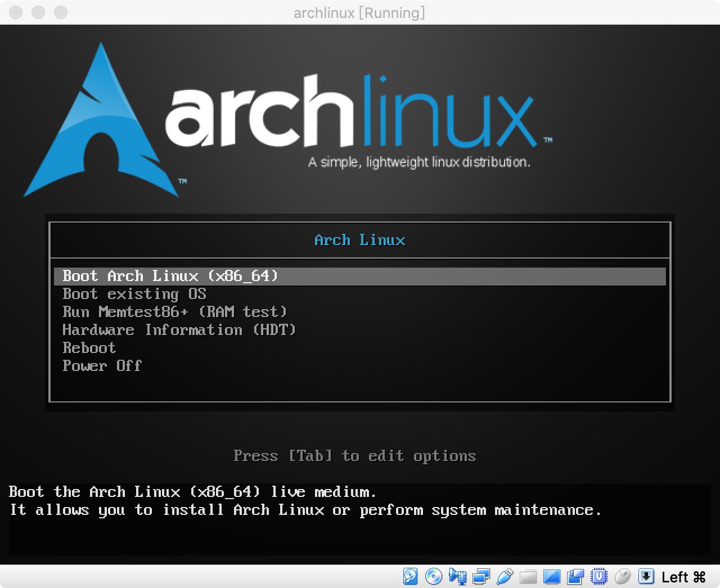Click the 'It allows you to install' help line
Viewport: 720px width, 588px height.
click(305, 510)
